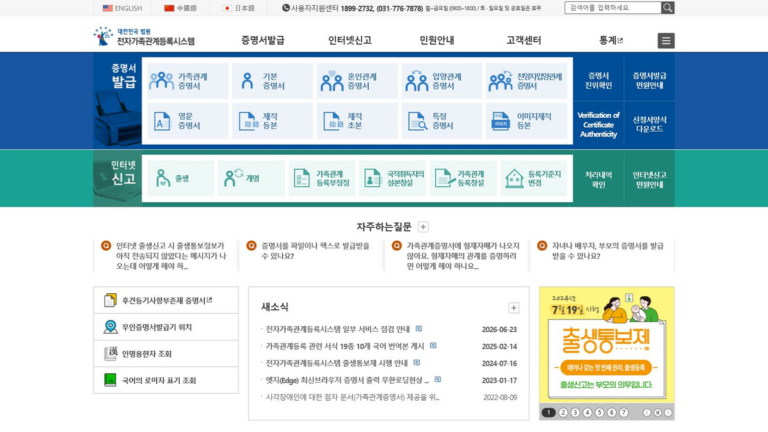The width and height of the screenshot is (768, 432).
Task: Focus the search keyword input field
Action: click(x=613, y=7)
